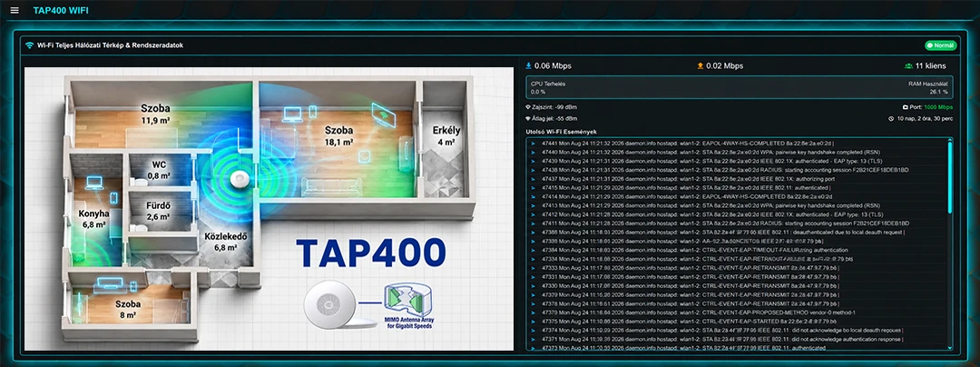Click the Átlag jel signal icon
980x367 pixels.
point(529,118)
